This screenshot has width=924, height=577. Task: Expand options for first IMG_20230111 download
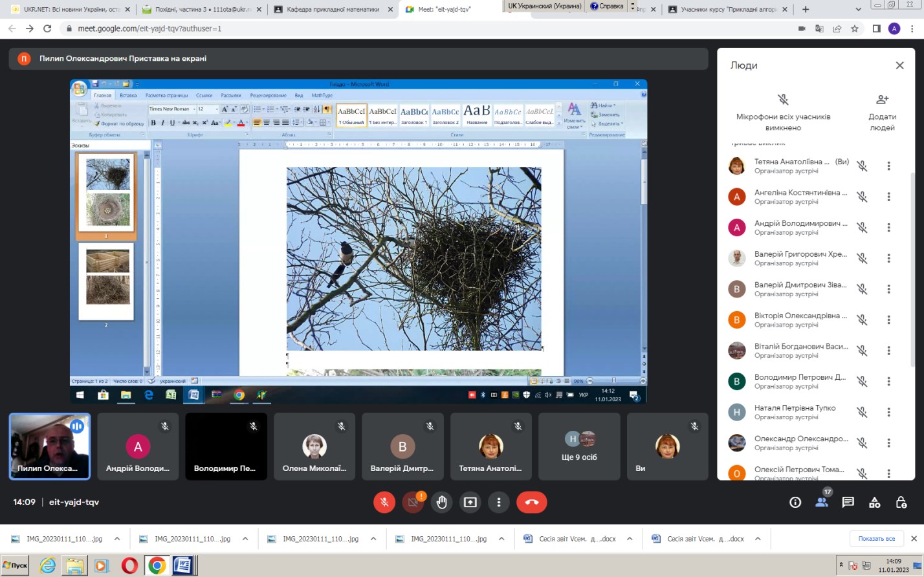[117, 539]
